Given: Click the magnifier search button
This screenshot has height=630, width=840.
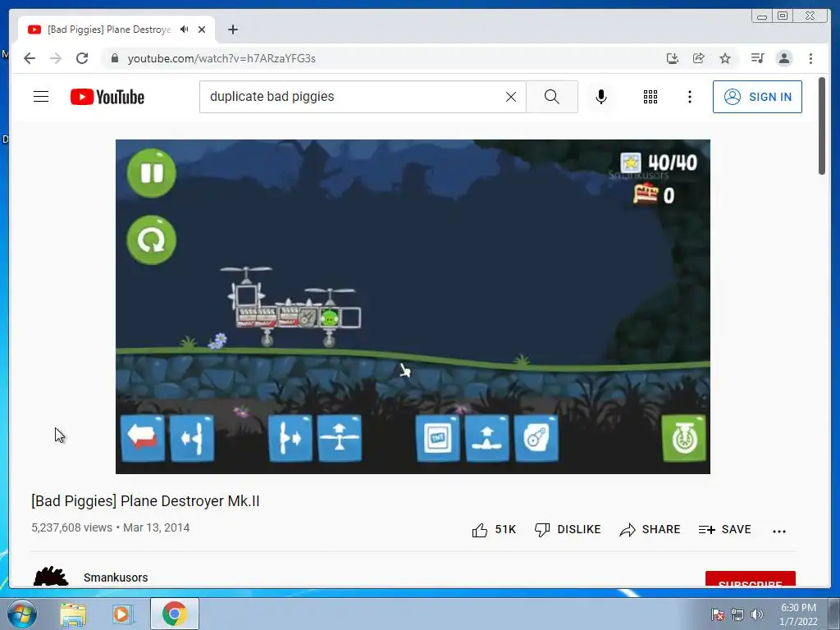Looking at the screenshot, I should tap(552, 97).
